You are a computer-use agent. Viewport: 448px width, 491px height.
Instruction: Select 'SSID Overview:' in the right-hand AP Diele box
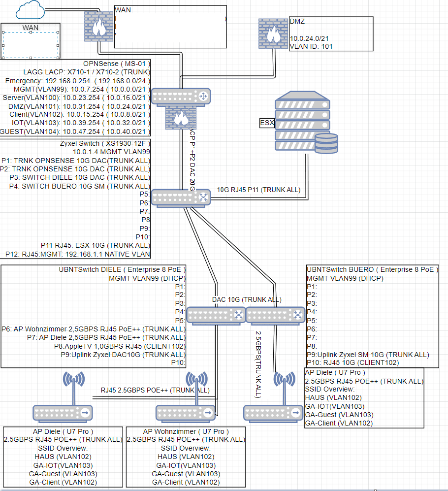point(330,389)
